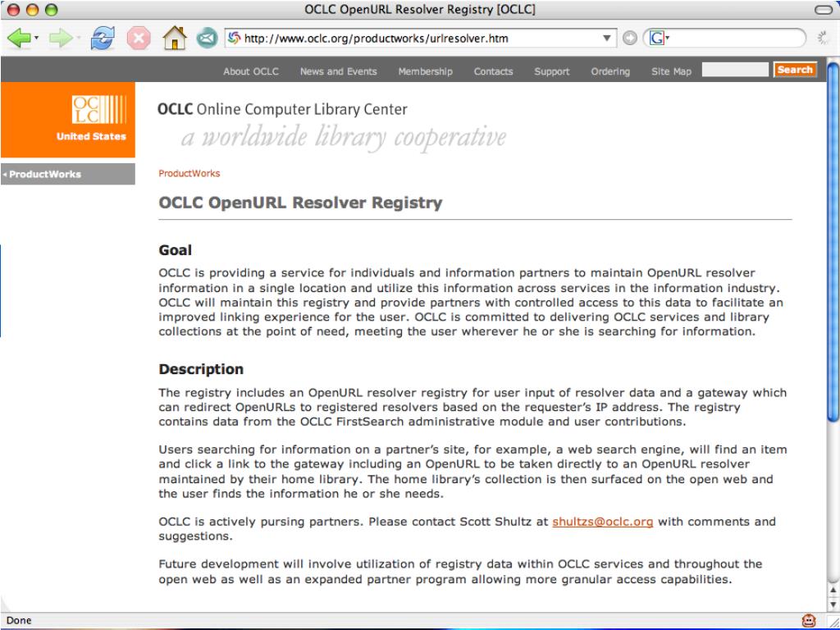Click the Go button next to the address bar

pos(629,38)
